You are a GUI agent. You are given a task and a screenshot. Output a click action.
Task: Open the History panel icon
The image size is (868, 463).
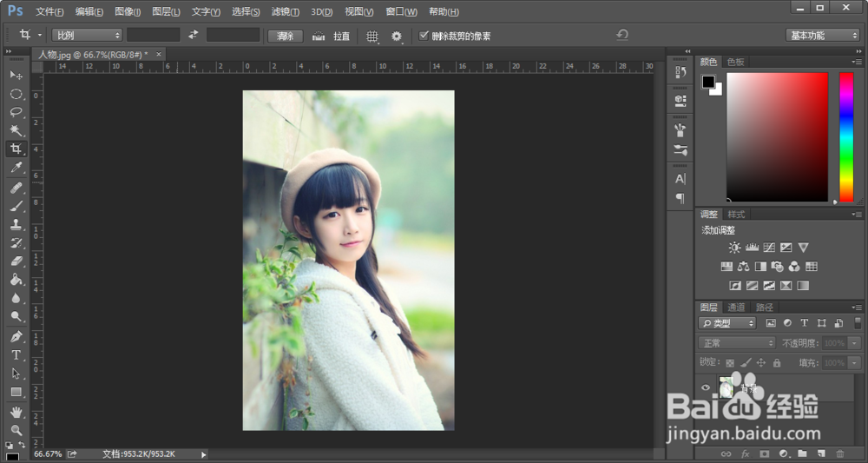coord(681,71)
